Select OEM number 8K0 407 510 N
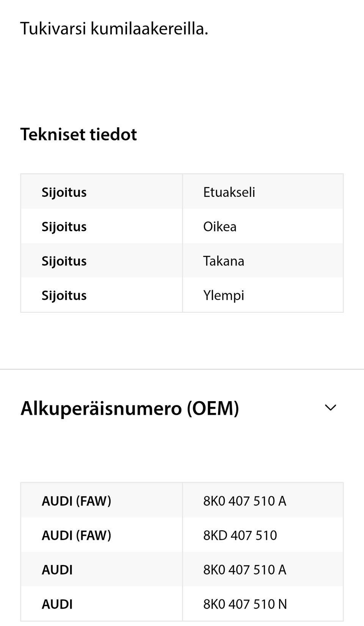364x626 pixels. coord(245,604)
